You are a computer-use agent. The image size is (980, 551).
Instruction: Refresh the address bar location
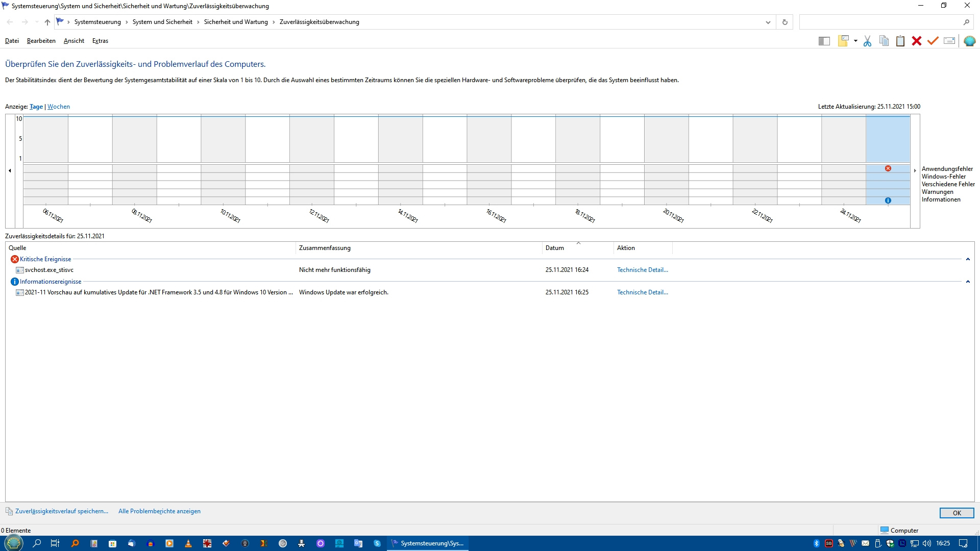click(785, 22)
